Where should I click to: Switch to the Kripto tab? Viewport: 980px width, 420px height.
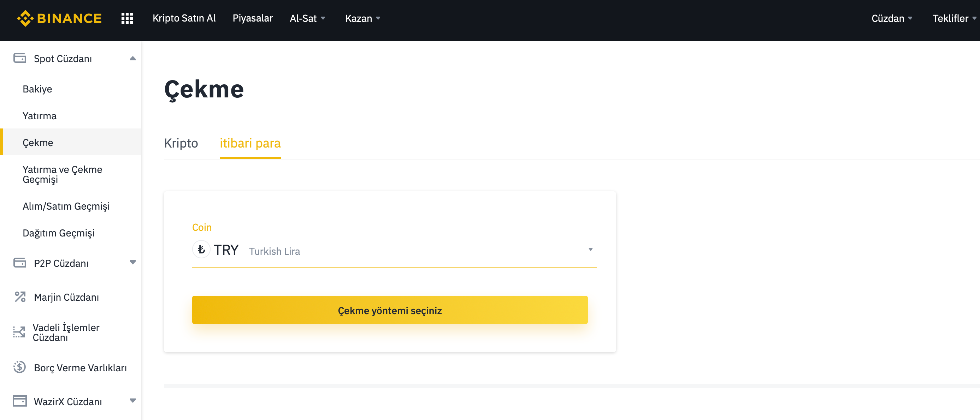click(181, 143)
